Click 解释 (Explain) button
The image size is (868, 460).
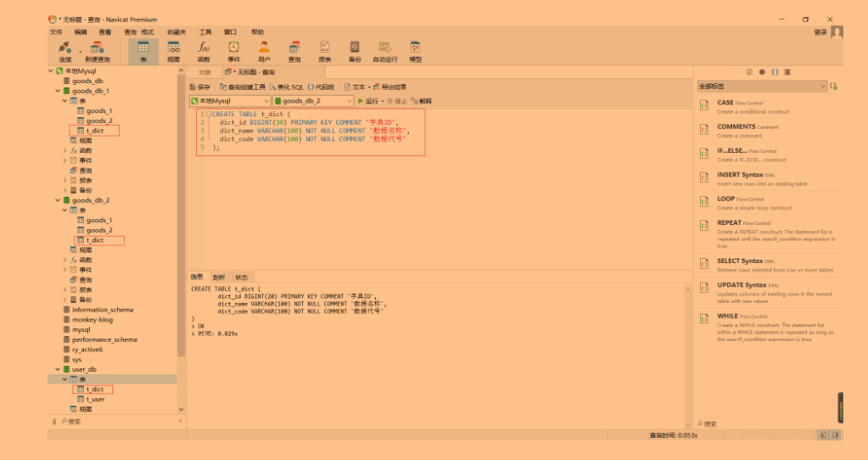point(421,101)
